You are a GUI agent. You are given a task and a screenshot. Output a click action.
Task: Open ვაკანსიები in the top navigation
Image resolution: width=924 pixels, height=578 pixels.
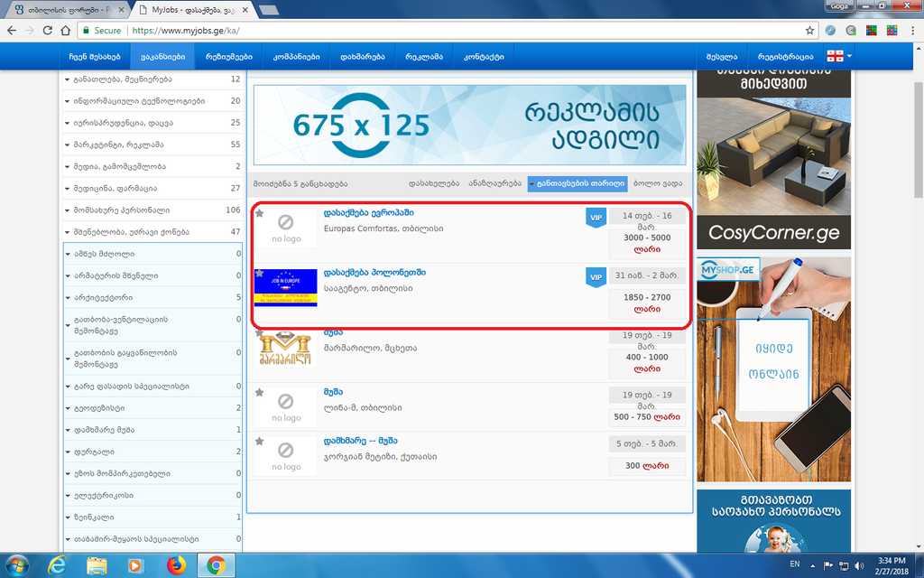pyautogui.click(x=162, y=57)
